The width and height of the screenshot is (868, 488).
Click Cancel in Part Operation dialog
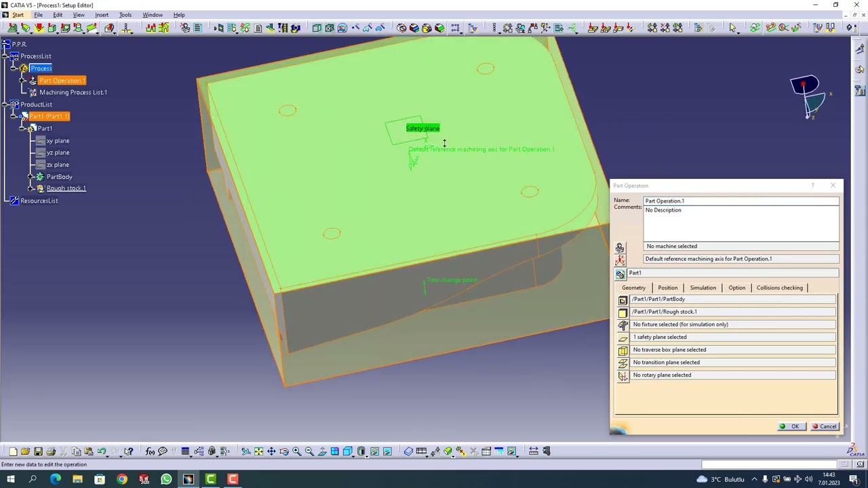click(x=825, y=426)
